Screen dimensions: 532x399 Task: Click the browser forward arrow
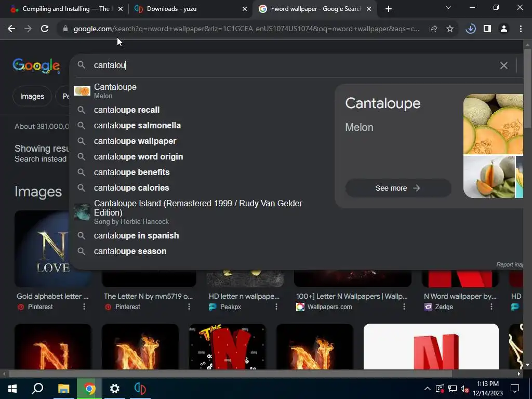coord(28,29)
